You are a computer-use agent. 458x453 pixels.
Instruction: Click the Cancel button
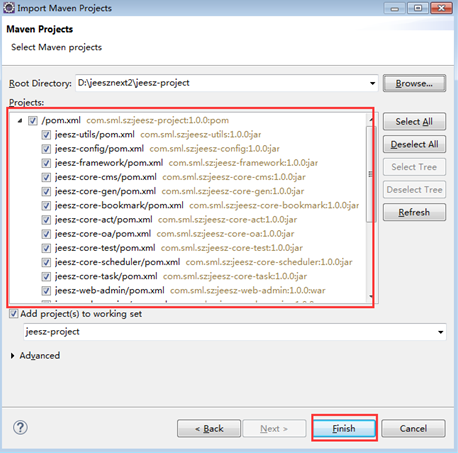(413, 428)
